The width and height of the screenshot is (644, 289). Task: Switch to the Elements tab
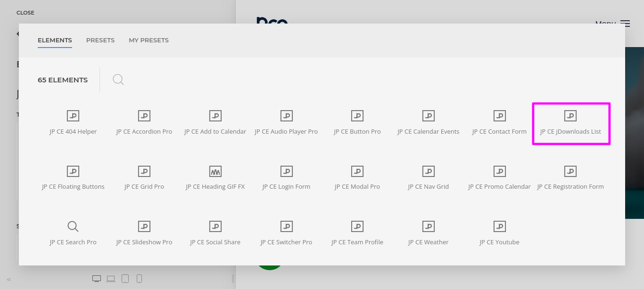55,40
